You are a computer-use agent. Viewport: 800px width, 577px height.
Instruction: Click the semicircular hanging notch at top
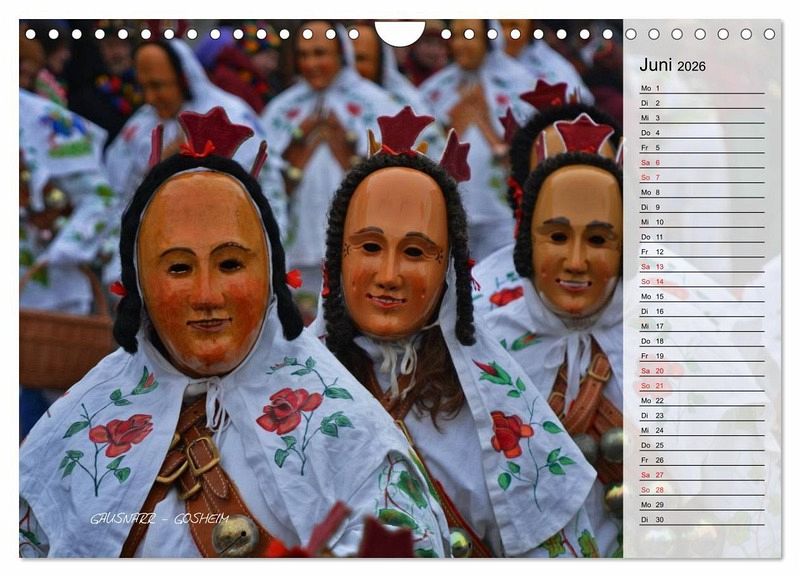point(399,33)
